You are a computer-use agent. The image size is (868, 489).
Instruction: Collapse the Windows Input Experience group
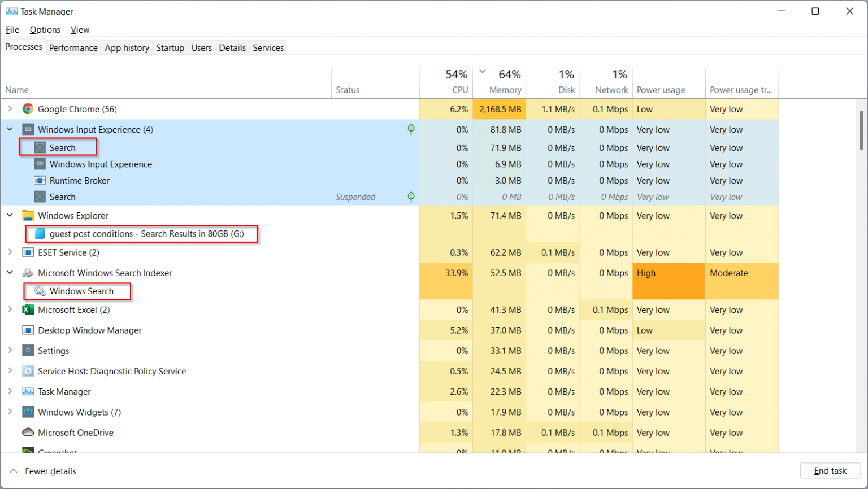(x=10, y=129)
